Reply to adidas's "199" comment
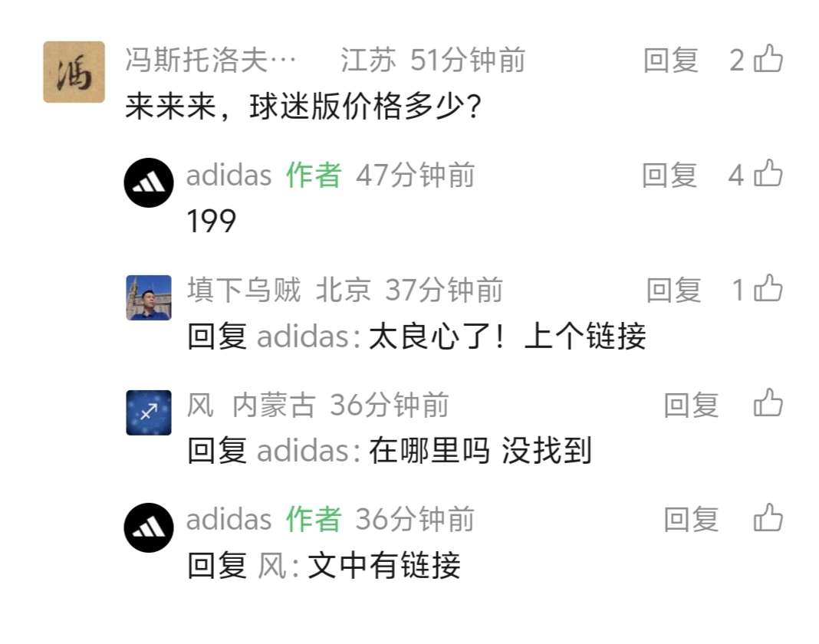 click(x=669, y=176)
